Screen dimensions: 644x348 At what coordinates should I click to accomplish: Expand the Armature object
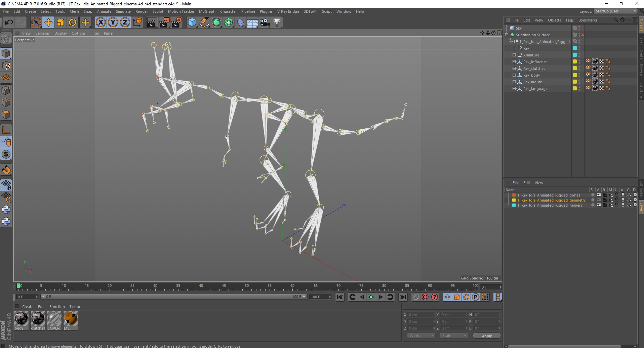click(514, 55)
